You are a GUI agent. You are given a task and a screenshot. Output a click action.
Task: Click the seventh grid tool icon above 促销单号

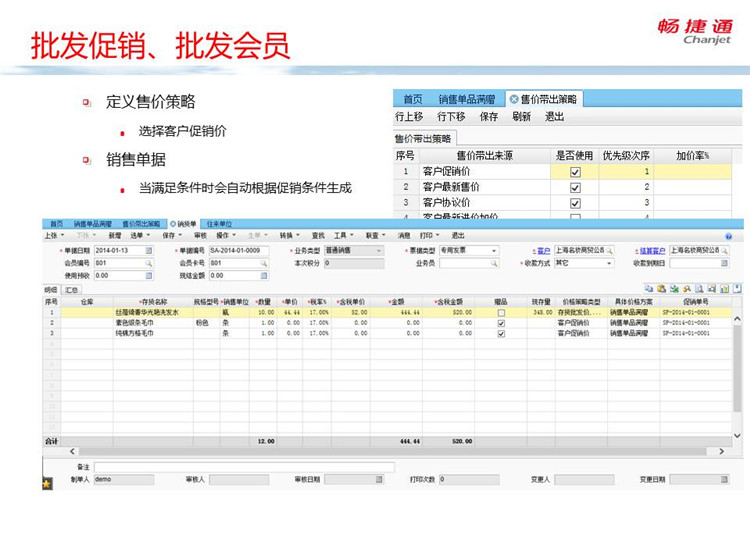click(725, 288)
